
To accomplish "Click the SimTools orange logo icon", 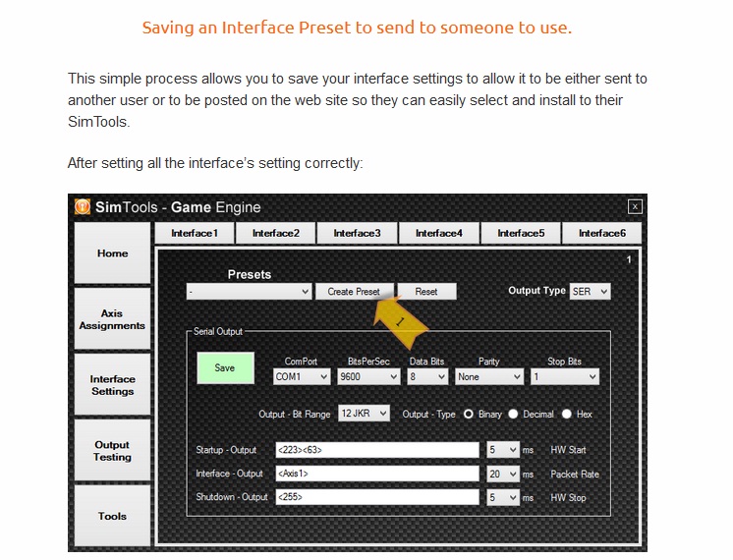I will click(83, 206).
